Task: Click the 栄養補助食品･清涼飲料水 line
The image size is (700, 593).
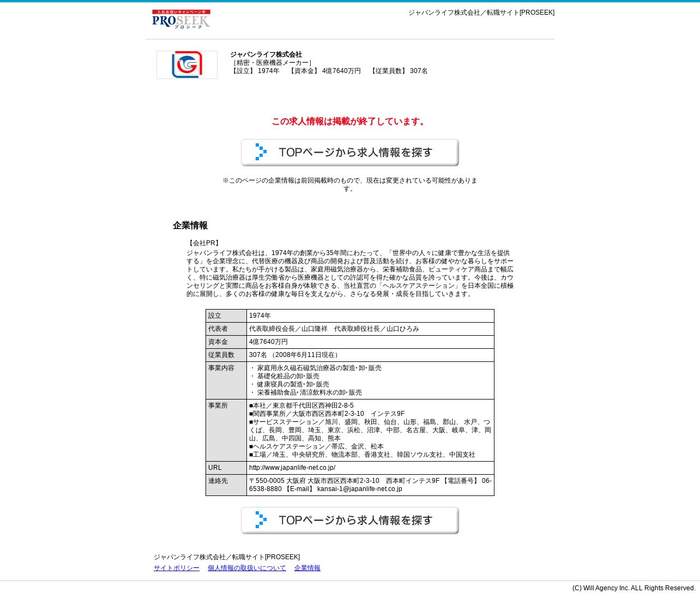Action: 306,393
